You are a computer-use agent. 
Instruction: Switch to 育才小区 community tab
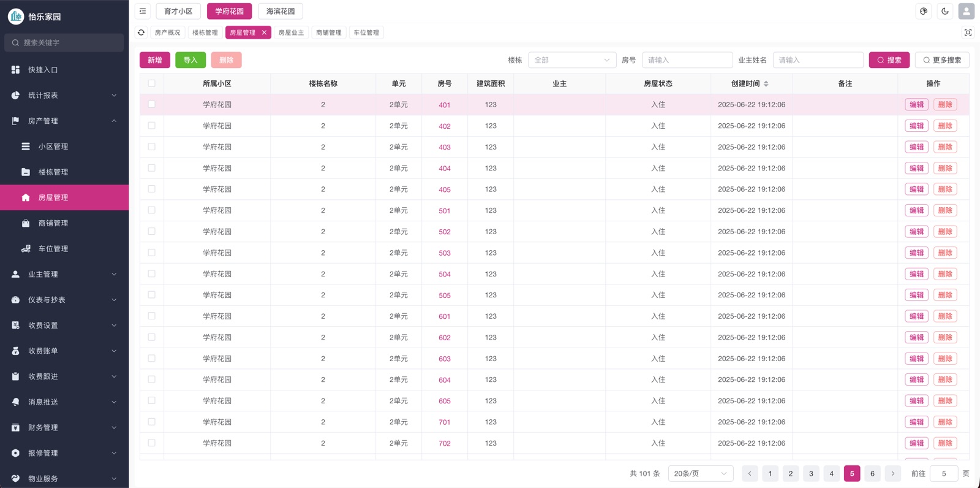(178, 11)
